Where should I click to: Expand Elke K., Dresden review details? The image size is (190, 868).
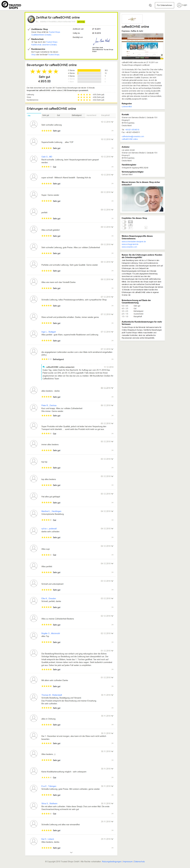pos(112,598)
